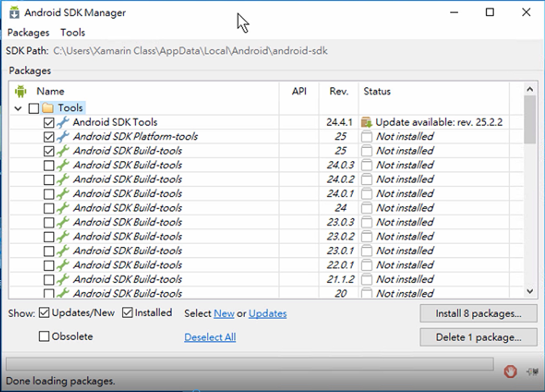Click the scrollbar up arrow

coord(530,89)
